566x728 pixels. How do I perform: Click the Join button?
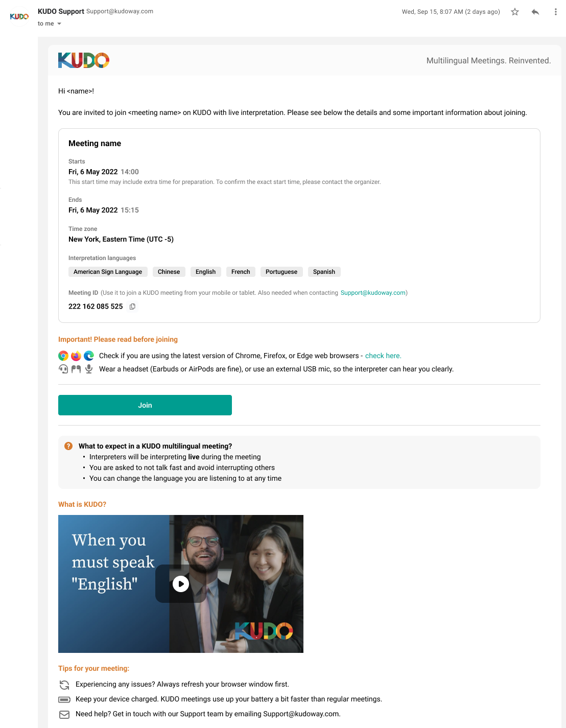point(145,405)
